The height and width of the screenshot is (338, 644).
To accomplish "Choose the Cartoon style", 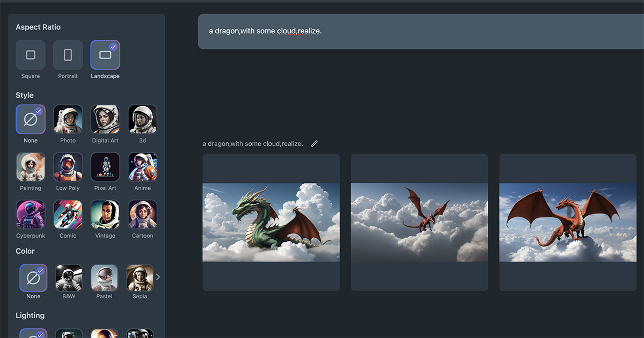I will click(142, 215).
